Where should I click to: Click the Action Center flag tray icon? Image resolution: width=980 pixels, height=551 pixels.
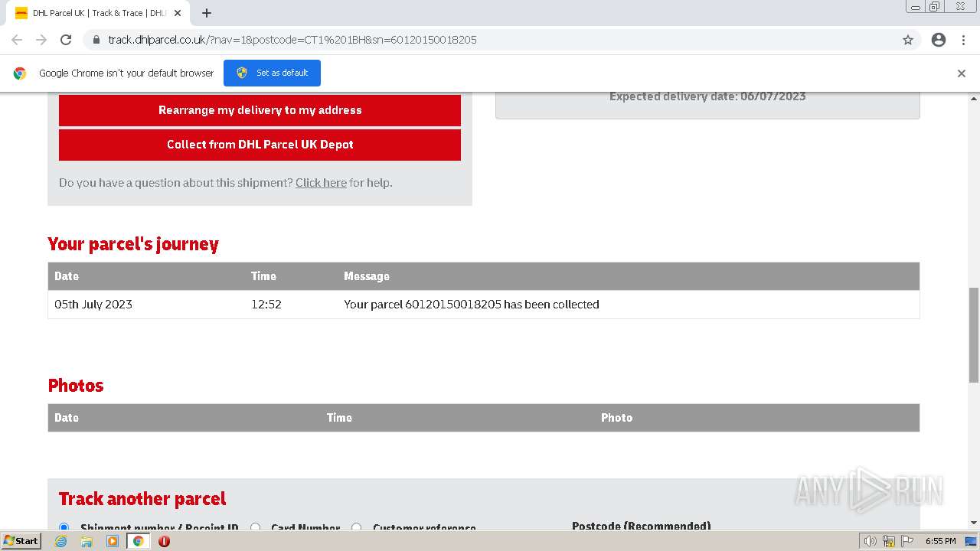pyautogui.click(x=908, y=541)
